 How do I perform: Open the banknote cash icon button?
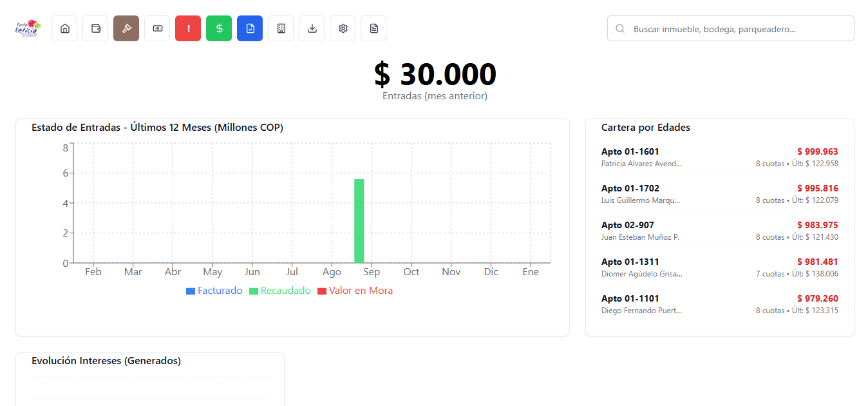(x=157, y=28)
